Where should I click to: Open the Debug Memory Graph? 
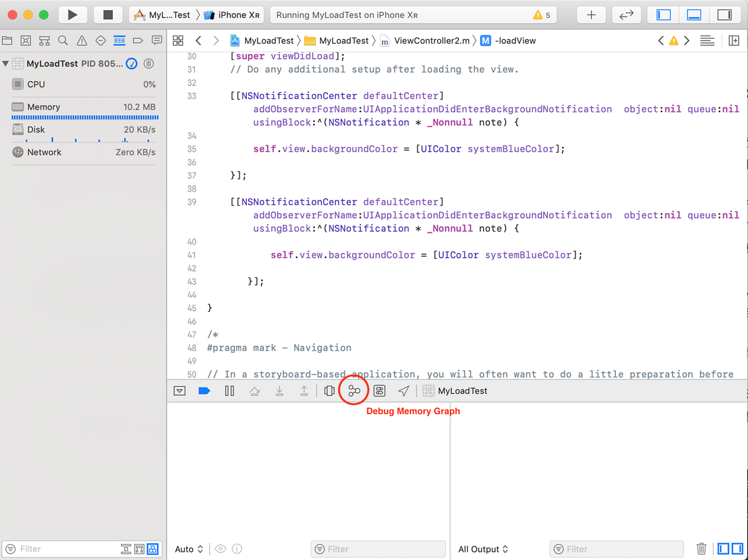tap(354, 391)
